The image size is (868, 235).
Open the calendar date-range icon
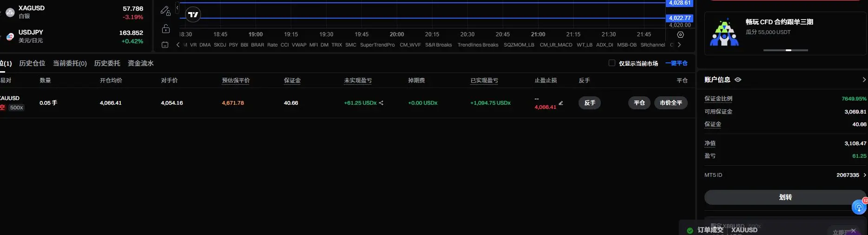click(x=165, y=45)
